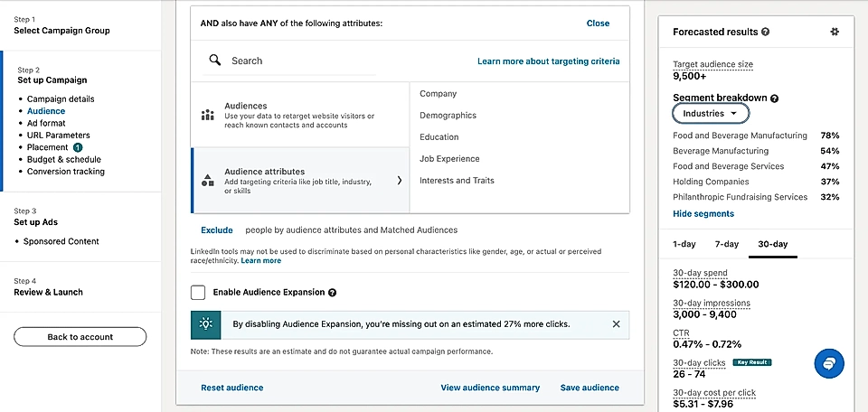Open Step 3 Set up Ads
Image resolution: width=868 pixels, height=412 pixels.
coord(36,217)
